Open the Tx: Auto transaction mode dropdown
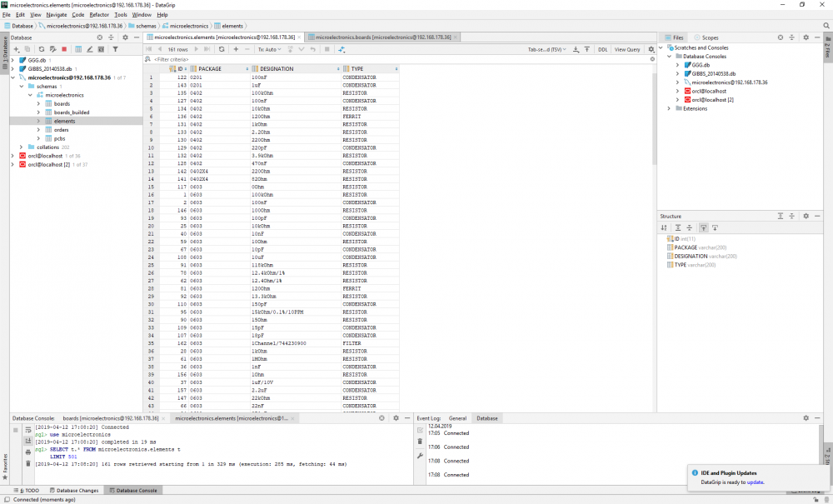 point(270,49)
